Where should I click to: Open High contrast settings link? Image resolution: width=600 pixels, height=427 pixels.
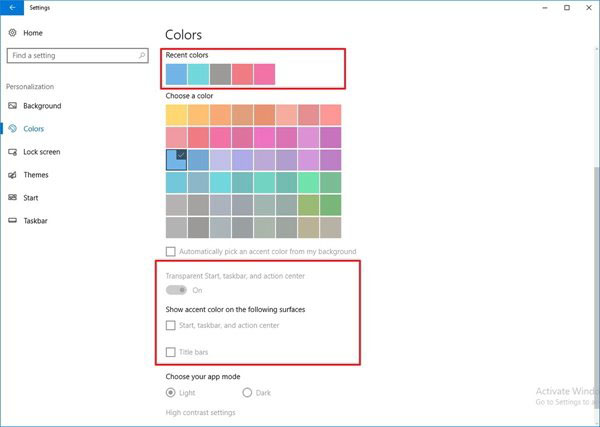[201, 412]
